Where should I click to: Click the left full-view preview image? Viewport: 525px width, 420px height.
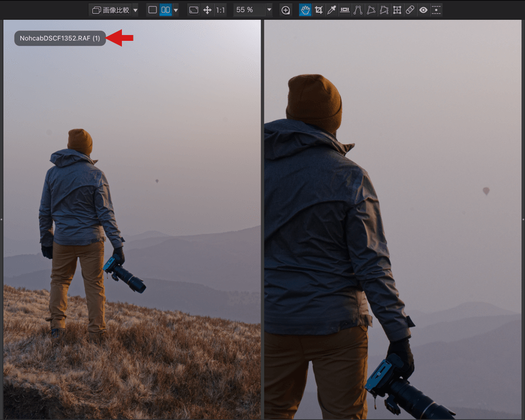pyautogui.click(x=132, y=219)
